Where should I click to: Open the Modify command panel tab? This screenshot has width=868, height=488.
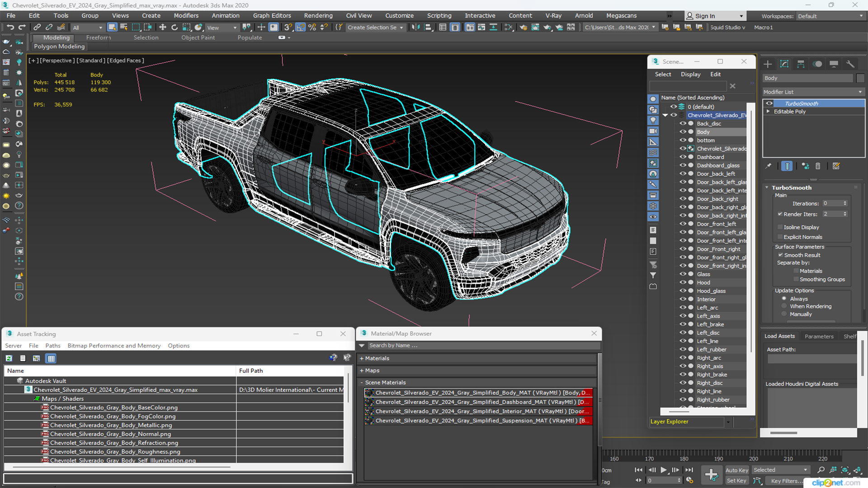pos(784,64)
